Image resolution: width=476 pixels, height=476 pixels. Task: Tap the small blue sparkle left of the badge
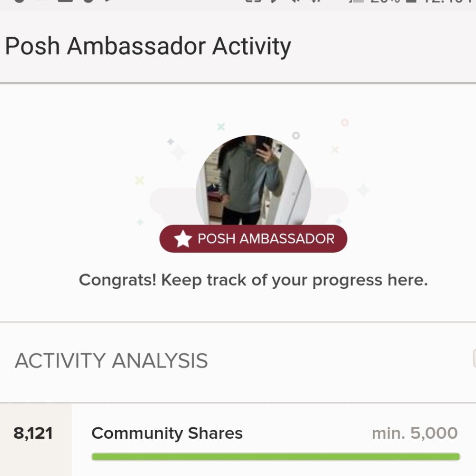[x=140, y=222]
